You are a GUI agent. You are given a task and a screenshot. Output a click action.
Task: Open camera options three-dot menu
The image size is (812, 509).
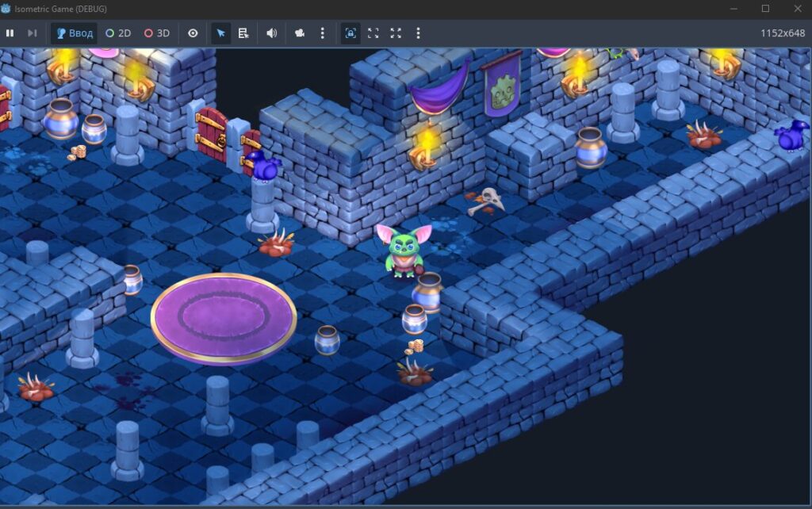pyautogui.click(x=323, y=33)
